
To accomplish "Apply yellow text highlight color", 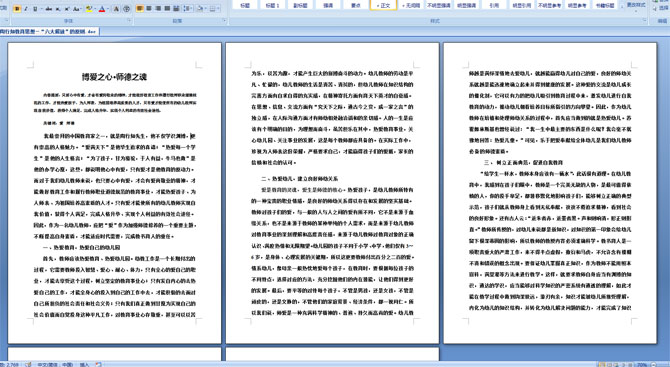I will [88, 9].
